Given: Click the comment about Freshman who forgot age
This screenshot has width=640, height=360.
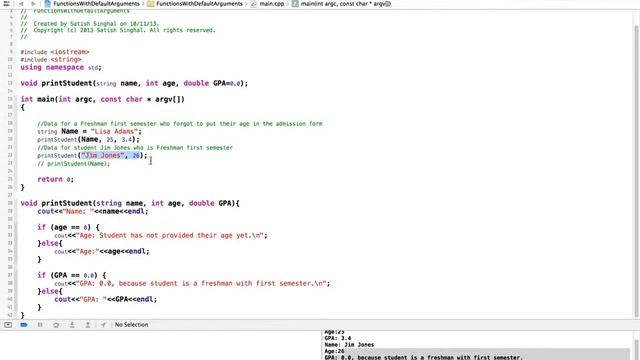Looking at the screenshot, I should pos(180,124).
